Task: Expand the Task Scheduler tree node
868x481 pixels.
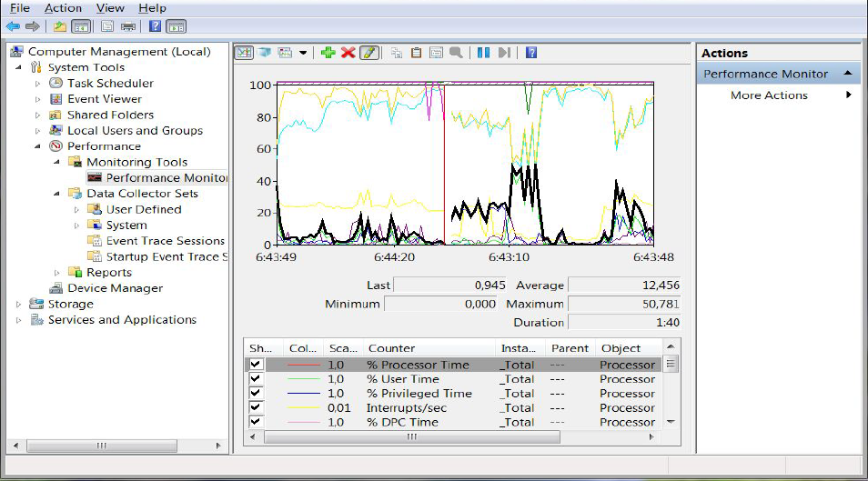Action: click(38, 84)
